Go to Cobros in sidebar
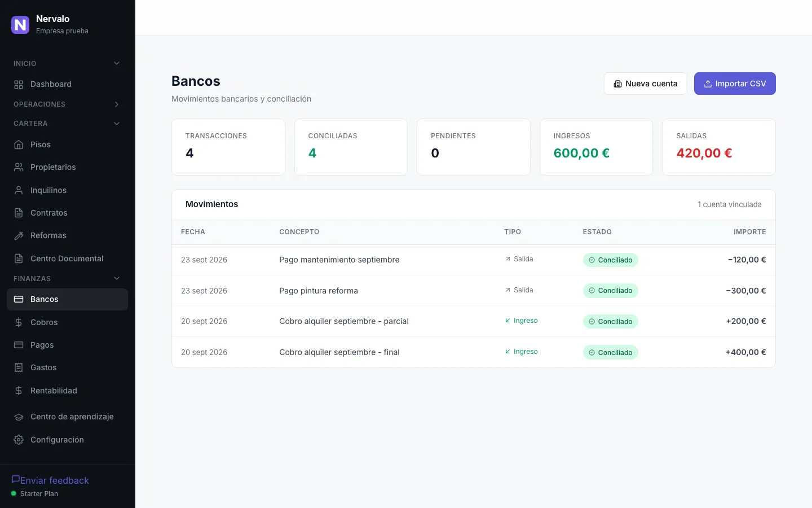812x508 pixels. pos(67,322)
